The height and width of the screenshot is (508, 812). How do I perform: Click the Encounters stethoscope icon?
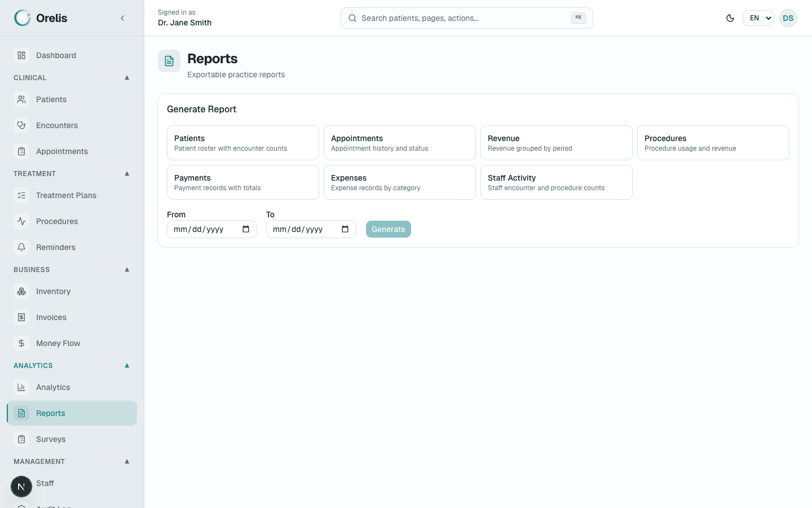tap(21, 125)
